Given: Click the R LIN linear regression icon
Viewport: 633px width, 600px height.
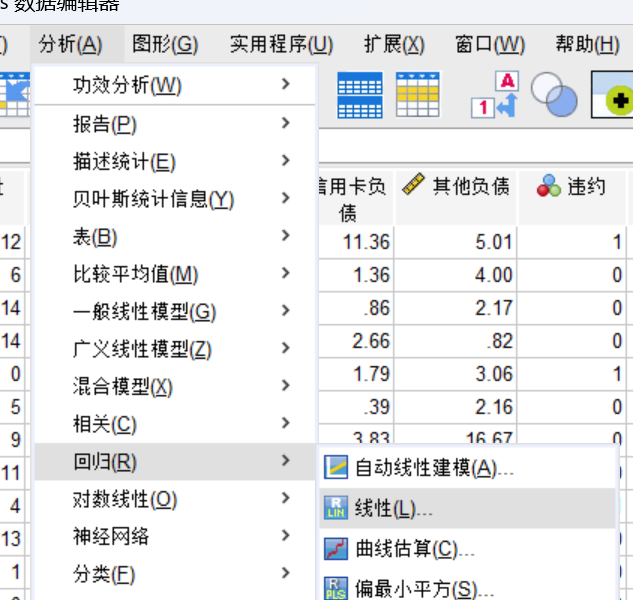Looking at the screenshot, I should pos(336,508).
